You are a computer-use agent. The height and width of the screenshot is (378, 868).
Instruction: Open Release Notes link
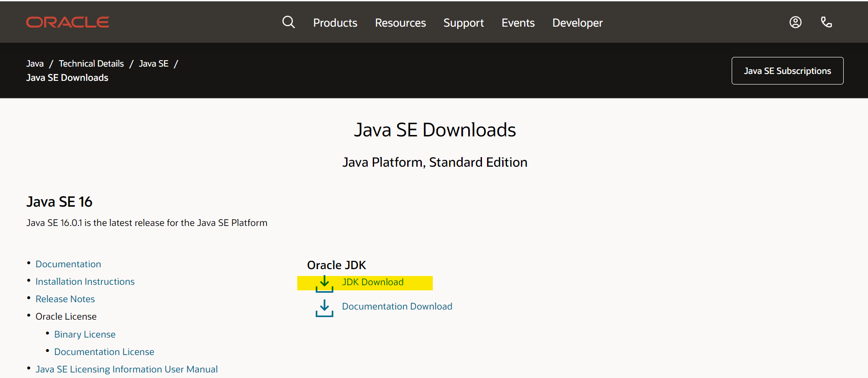65,299
